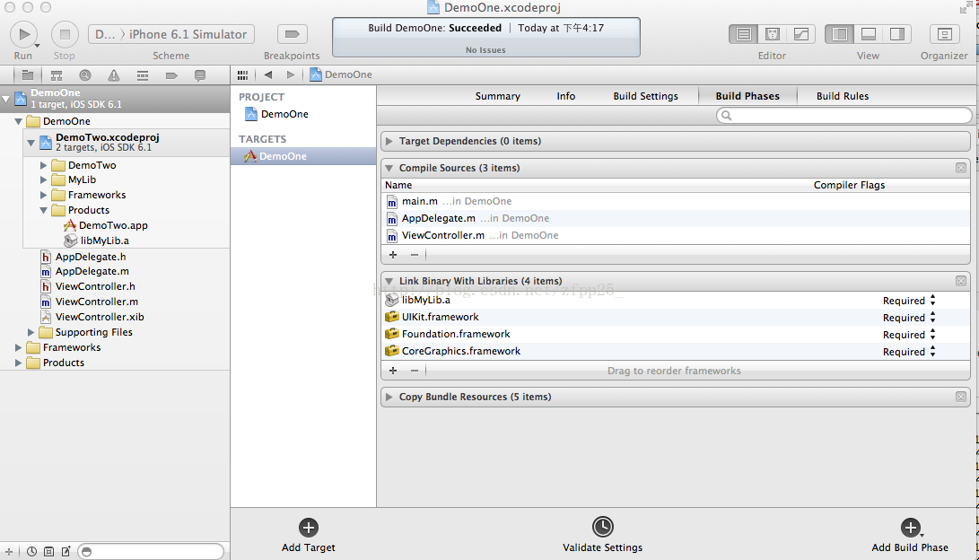Switch to the Build Settings tab
The image size is (979, 560).
(x=645, y=96)
